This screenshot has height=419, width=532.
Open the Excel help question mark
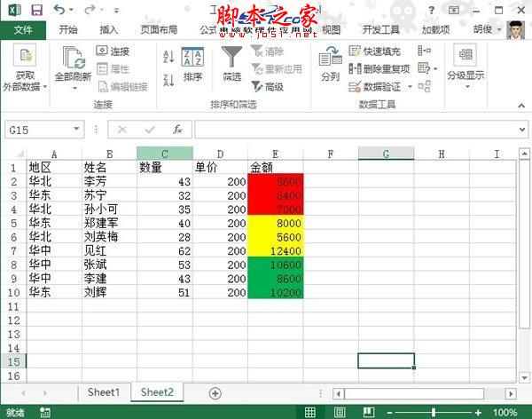pyautogui.click(x=431, y=10)
